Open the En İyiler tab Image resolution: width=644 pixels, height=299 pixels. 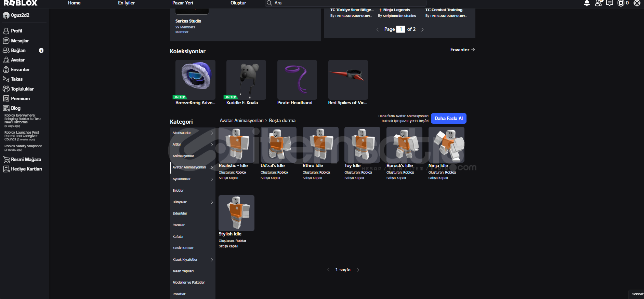pyautogui.click(x=127, y=3)
